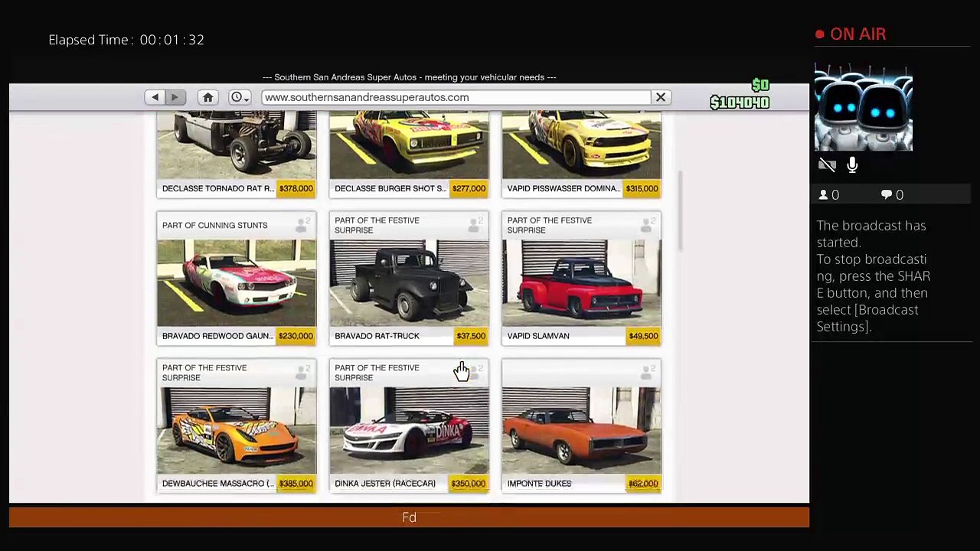Go back using the browser back arrow
This screenshot has width=980, height=551.
click(155, 97)
